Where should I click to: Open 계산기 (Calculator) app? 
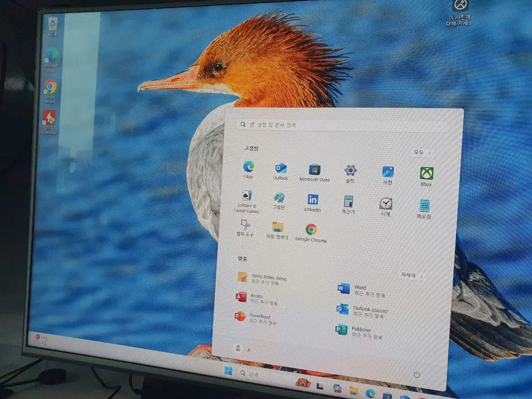348,205
